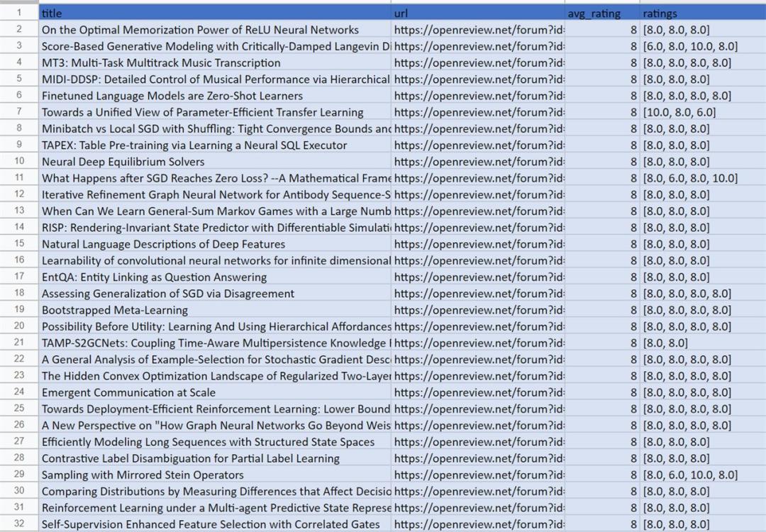This screenshot has height=532, width=766.
Task: Click row header number 21
Action: click(19, 343)
